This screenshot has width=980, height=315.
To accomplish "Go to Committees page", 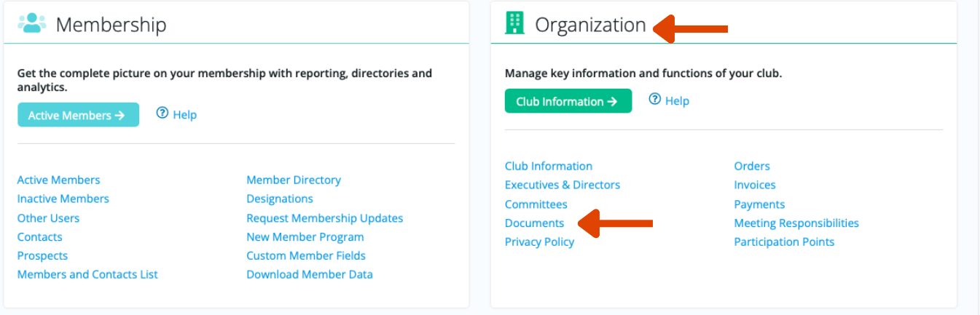I will [536, 204].
